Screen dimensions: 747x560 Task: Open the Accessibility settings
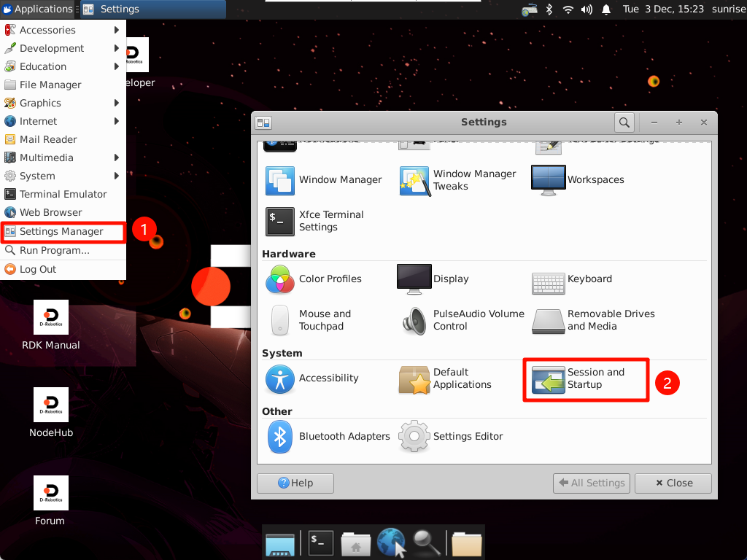point(312,378)
